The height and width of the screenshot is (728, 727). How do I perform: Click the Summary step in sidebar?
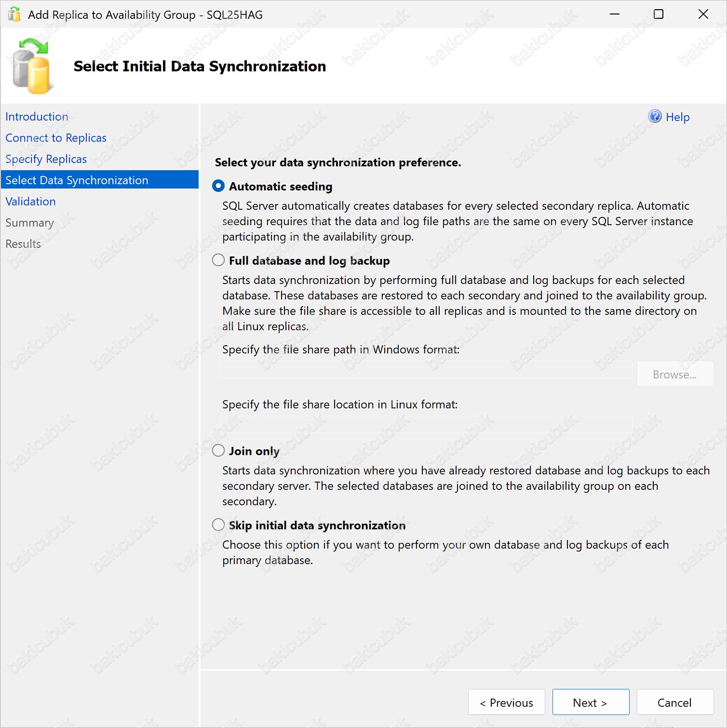pos(29,223)
